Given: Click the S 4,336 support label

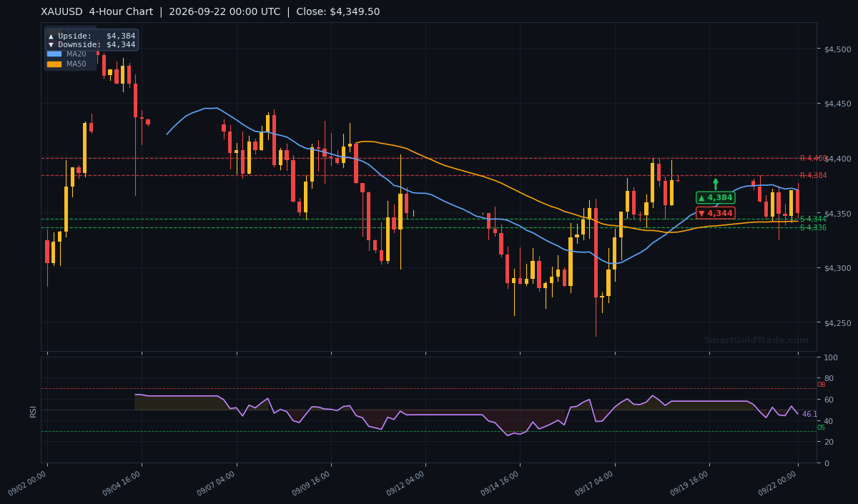Looking at the screenshot, I should pyautogui.click(x=813, y=228).
